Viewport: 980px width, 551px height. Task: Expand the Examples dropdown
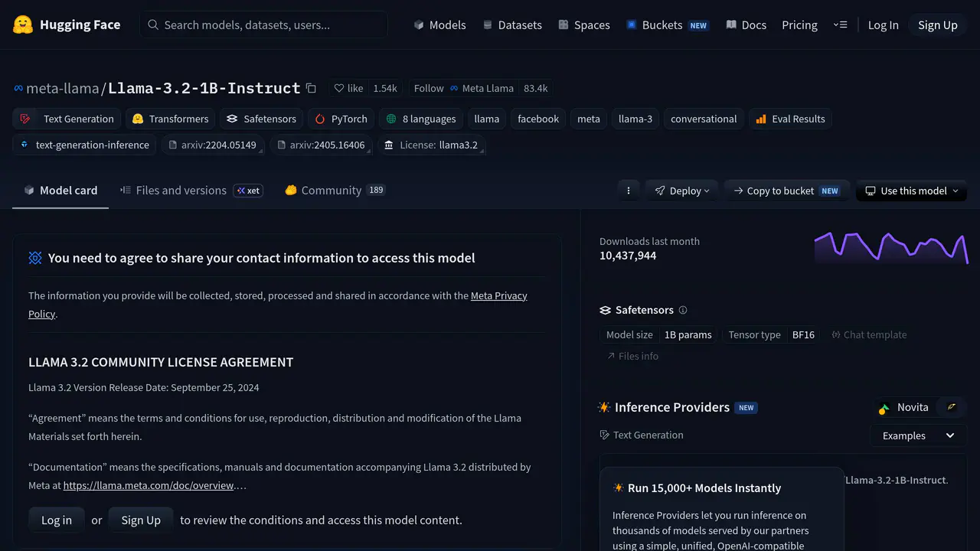click(x=919, y=435)
